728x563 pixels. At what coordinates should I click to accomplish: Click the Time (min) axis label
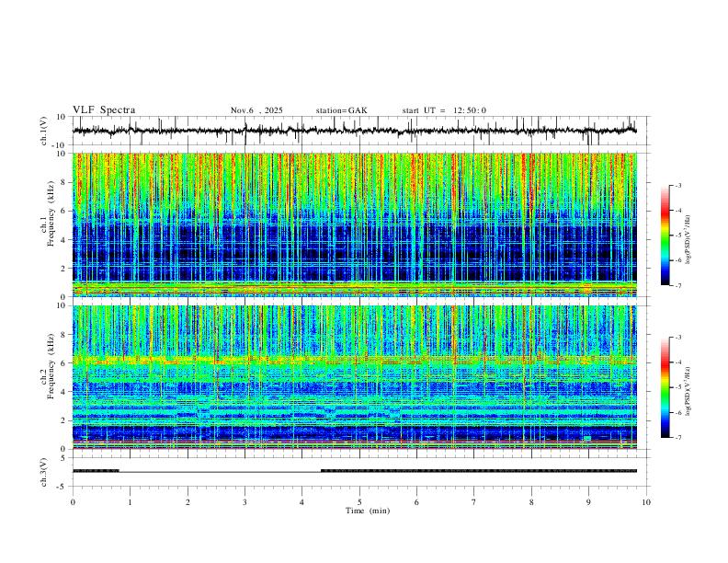pos(368,511)
